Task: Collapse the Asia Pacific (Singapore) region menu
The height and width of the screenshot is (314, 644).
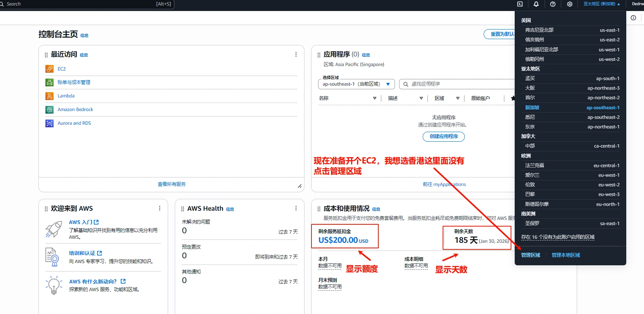Action: (x=602, y=4)
